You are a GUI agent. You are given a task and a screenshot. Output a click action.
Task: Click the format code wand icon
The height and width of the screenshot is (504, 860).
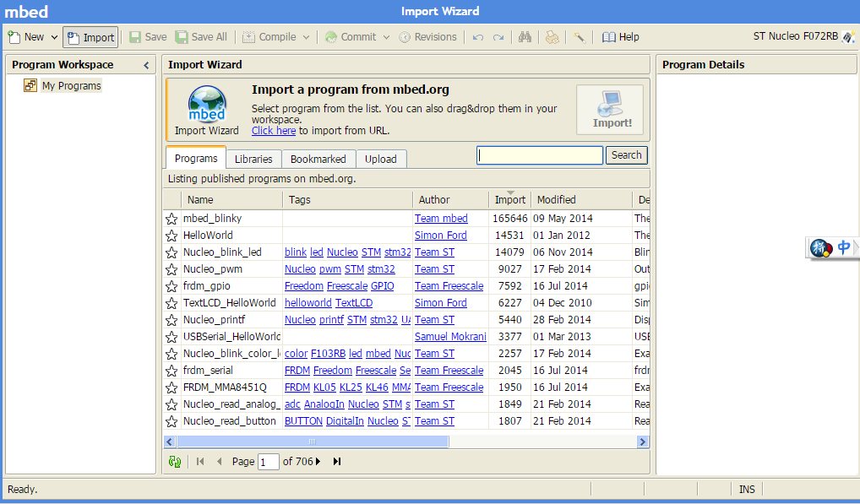pos(580,37)
